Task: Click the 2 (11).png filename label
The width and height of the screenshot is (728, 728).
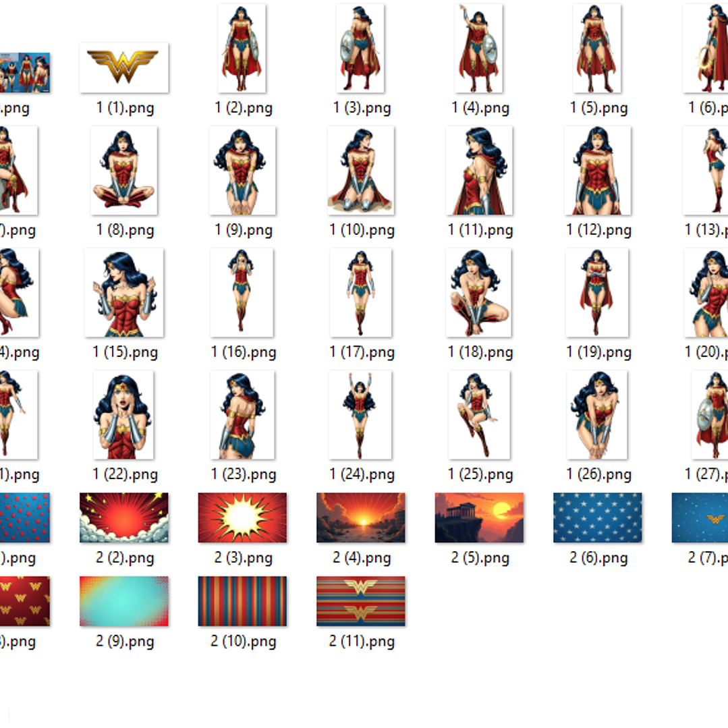Action: [x=362, y=642]
